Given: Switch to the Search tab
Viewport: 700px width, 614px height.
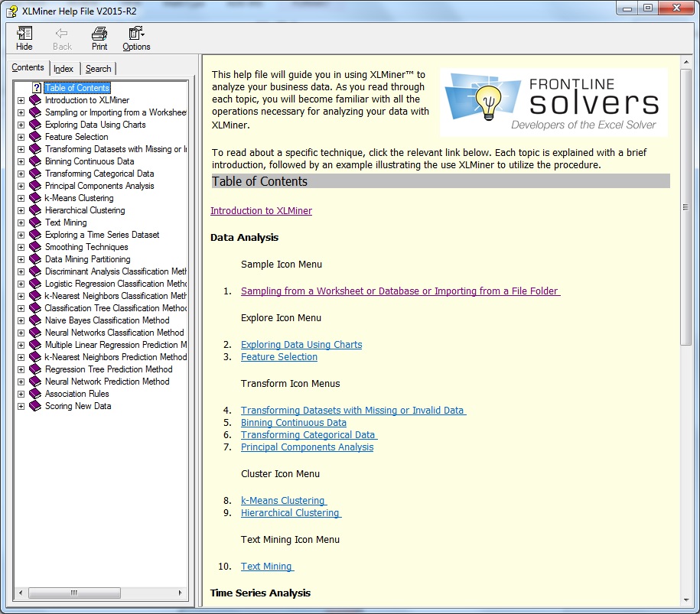Looking at the screenshot, I should coord(98,69).
